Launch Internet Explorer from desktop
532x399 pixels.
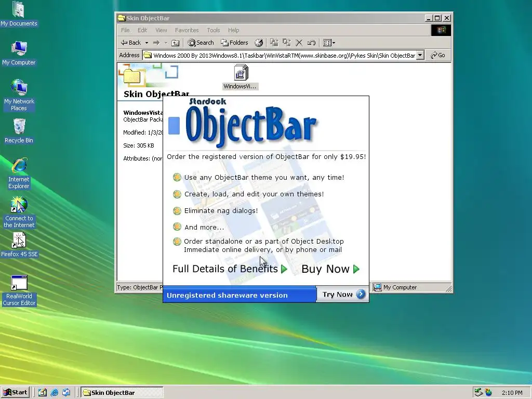[19, 173]
